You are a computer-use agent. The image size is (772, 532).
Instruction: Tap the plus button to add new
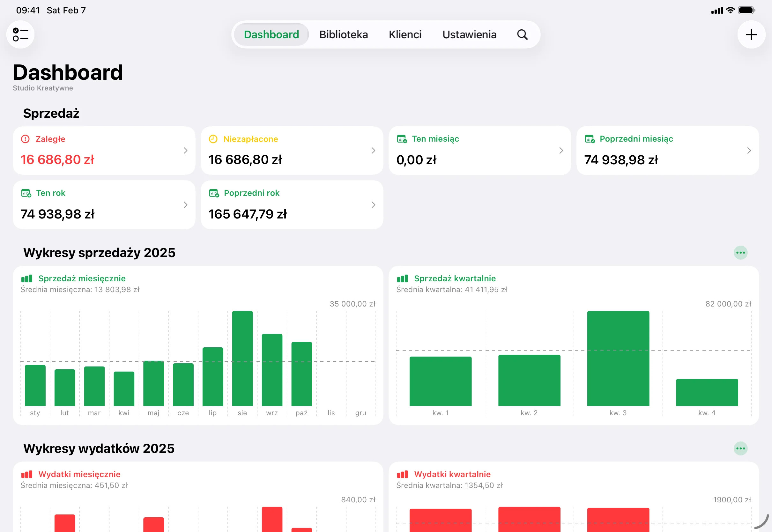751,35
